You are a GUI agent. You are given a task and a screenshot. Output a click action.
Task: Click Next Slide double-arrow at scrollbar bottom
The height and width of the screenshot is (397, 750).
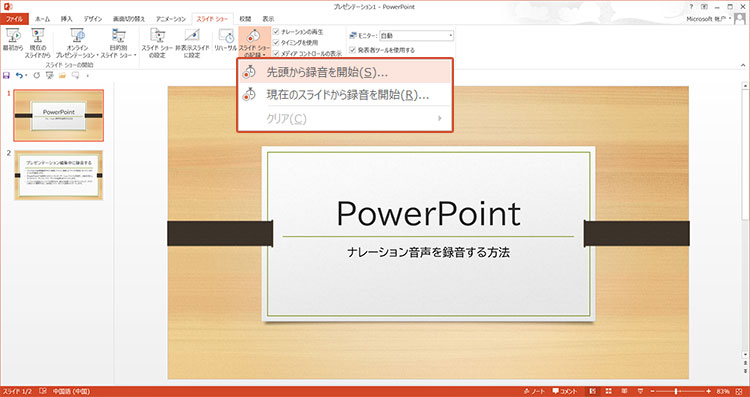point(745,370)
